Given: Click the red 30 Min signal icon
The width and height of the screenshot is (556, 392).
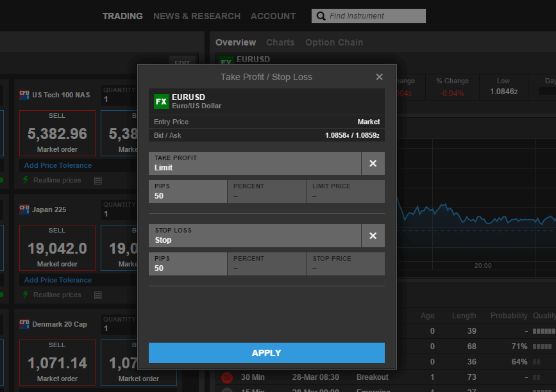Looking at the screenshot, I should [x=226, y=377].
